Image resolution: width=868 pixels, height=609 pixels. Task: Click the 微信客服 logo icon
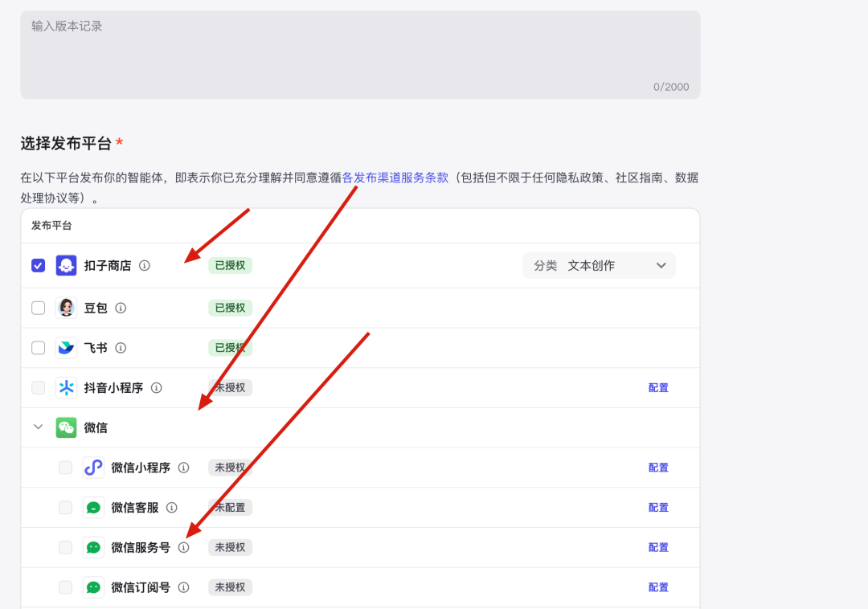click(x=93, y=507)
